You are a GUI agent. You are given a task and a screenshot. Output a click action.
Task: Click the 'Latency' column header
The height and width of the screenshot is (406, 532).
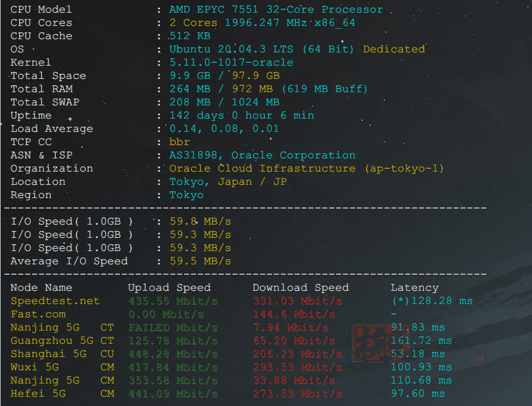(x=415, y=287)
